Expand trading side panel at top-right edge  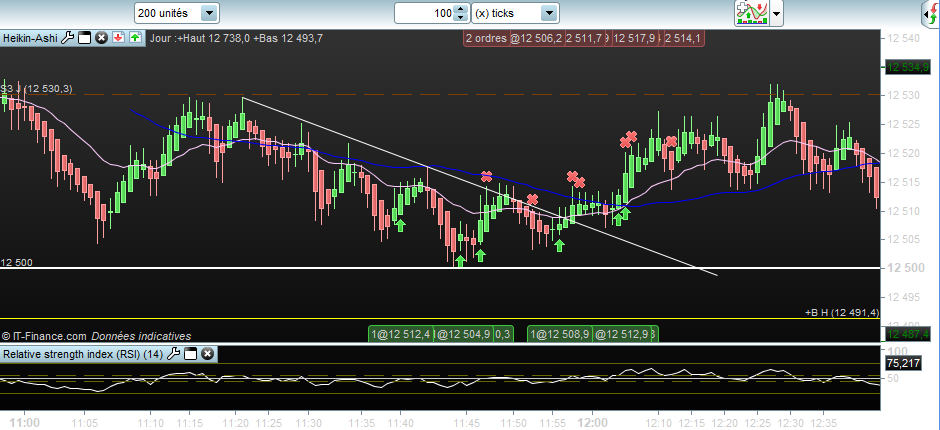point(930,13)
